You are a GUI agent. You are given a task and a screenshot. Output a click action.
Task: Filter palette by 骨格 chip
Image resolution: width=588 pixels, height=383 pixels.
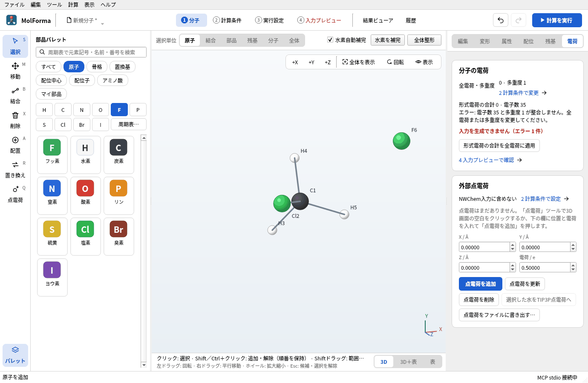point(97,67)
